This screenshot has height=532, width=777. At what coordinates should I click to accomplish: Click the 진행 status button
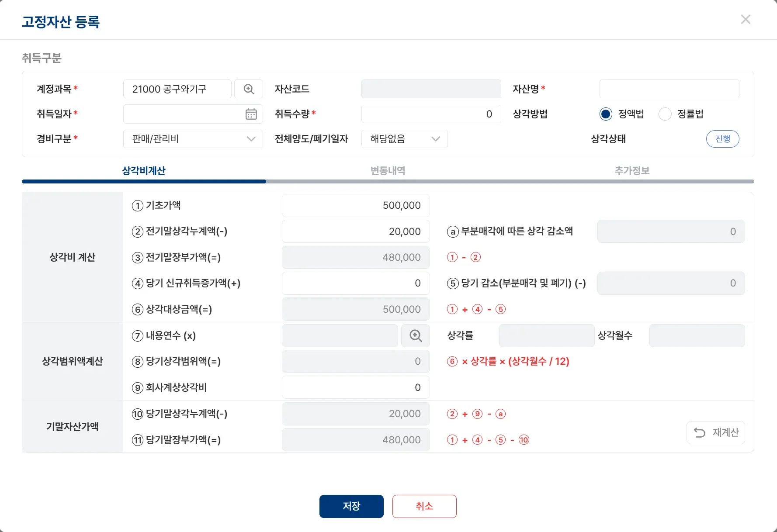pos(722,139)
